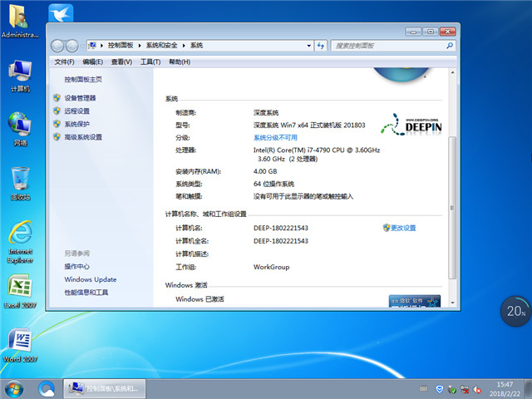The image size is (532, 399).
Task: Open the Windows Start button
Action: pyautogui.click(x=14, y=389)
